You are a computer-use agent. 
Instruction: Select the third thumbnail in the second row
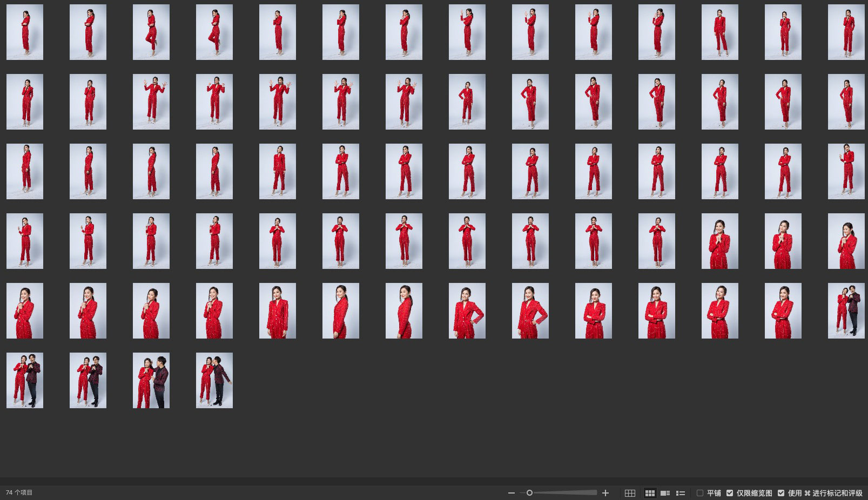[x=151, y=102]
